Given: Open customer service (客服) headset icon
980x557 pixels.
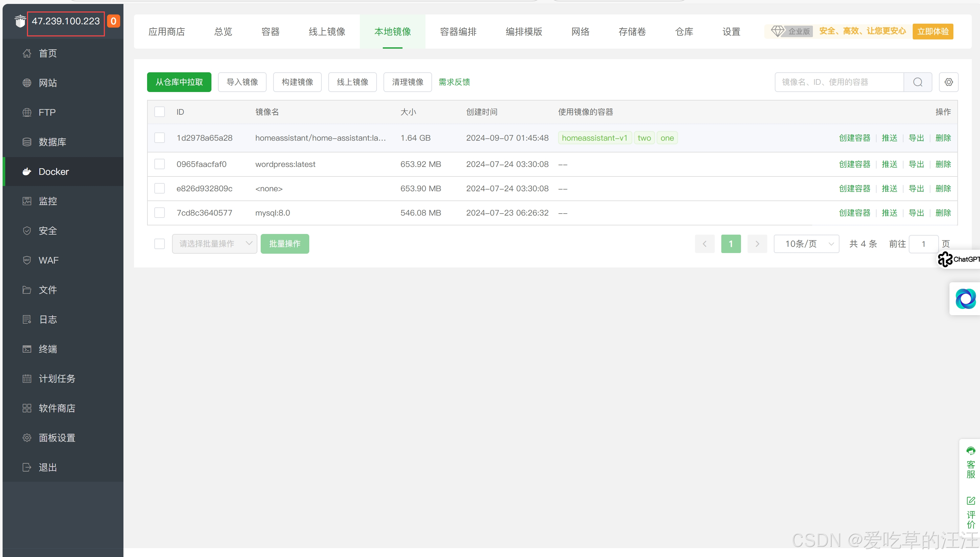Looking at the screenshot, I should [x=970, y=451].
